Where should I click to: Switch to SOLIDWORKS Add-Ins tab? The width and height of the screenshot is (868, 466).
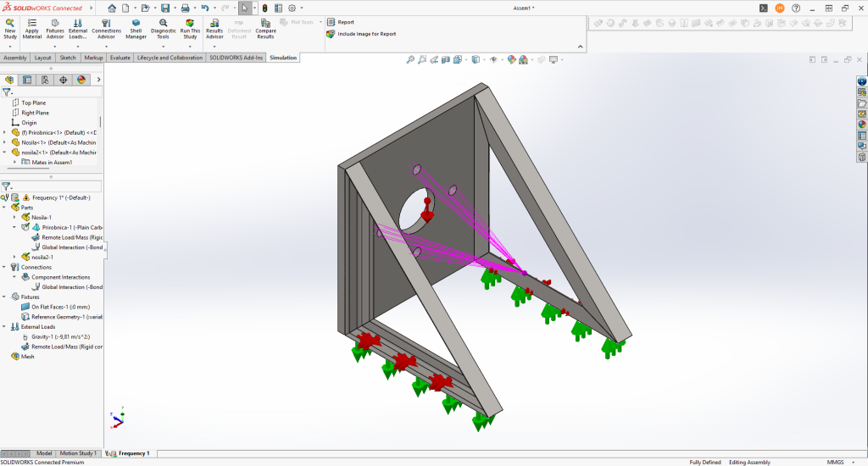click(x=236, y=58)
